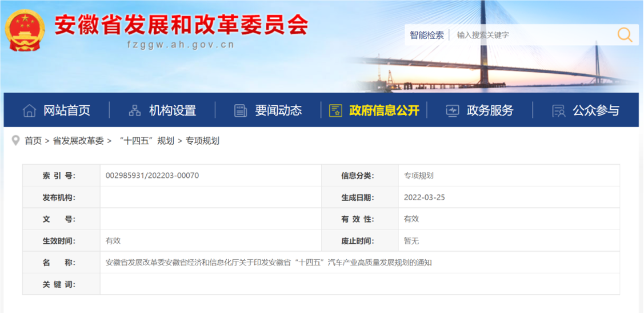Click the orange search magnifier icon
The height and width of the screenshot is (313, 644).
(625, 35)
